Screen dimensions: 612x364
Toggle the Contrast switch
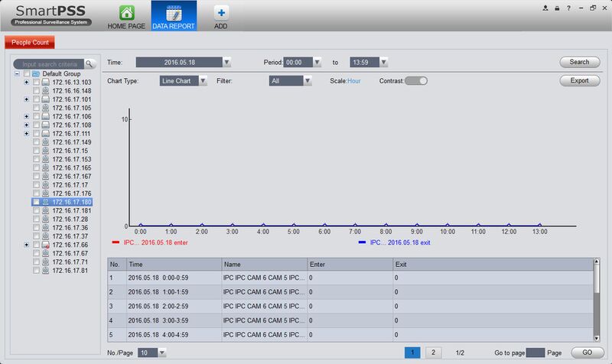pyautogui.click(x=416, y=81)
